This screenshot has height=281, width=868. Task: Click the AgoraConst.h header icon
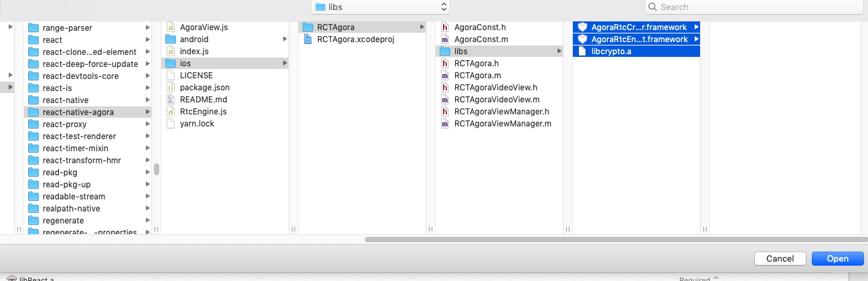[445, 27]
